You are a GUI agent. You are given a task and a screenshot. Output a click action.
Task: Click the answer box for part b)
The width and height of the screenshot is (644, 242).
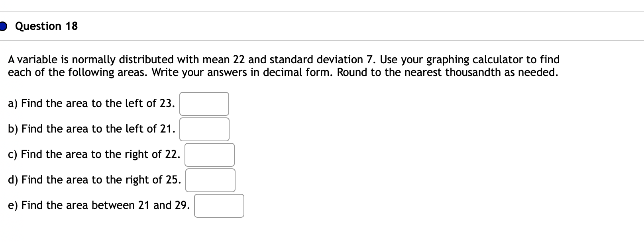click(204, 129)
